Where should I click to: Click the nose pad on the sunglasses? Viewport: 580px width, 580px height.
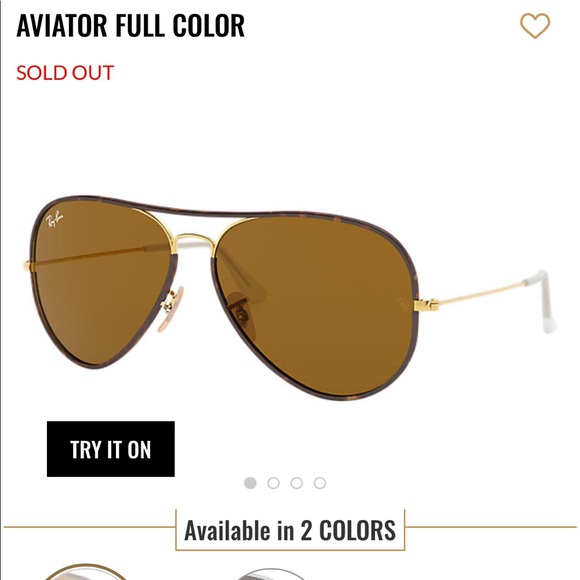click(x=172, y=309)
